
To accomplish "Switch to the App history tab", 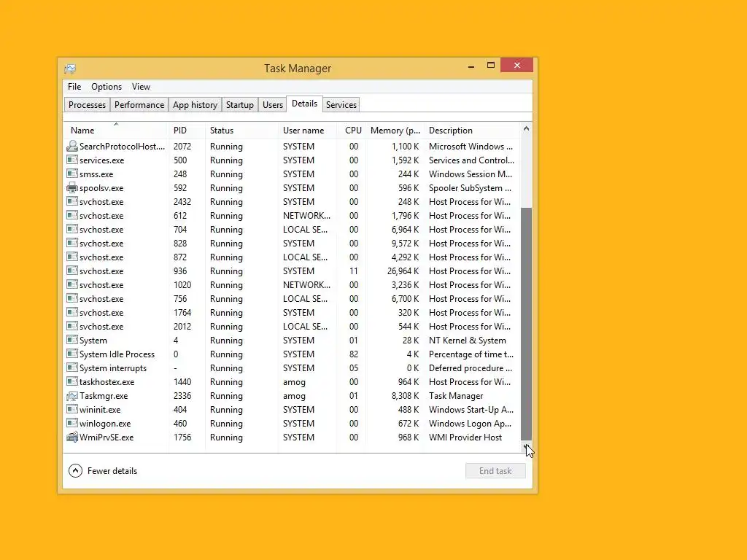I will 196,105.
